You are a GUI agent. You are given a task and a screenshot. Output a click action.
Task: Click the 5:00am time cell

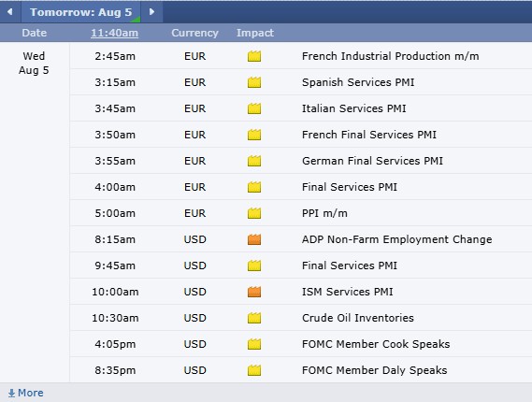[115, 213]
